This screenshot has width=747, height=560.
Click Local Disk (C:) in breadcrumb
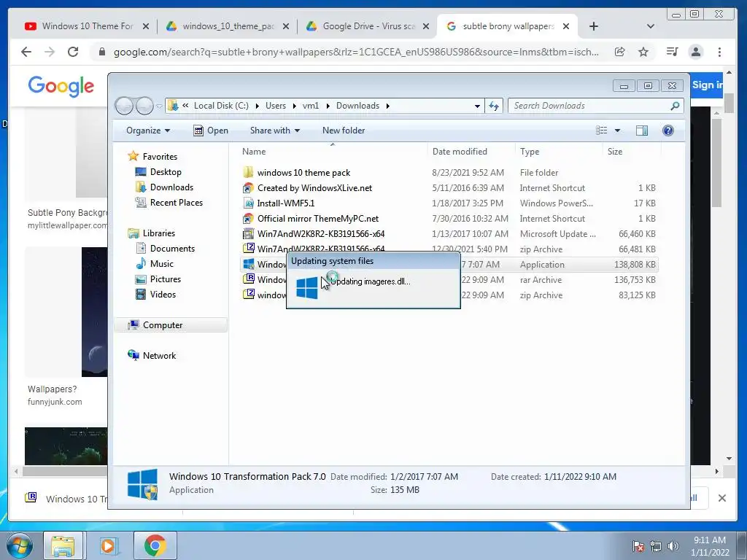coord(221,106)
